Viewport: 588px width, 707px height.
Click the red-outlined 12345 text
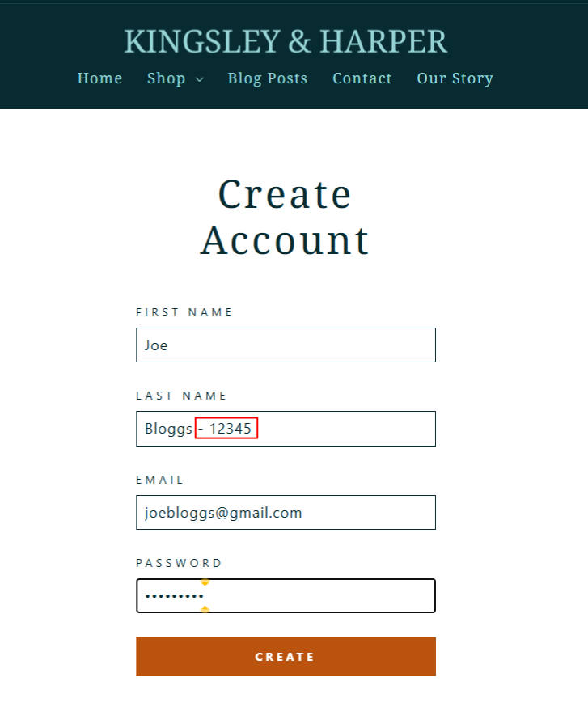pyautogui.click(x=226, y=429)
